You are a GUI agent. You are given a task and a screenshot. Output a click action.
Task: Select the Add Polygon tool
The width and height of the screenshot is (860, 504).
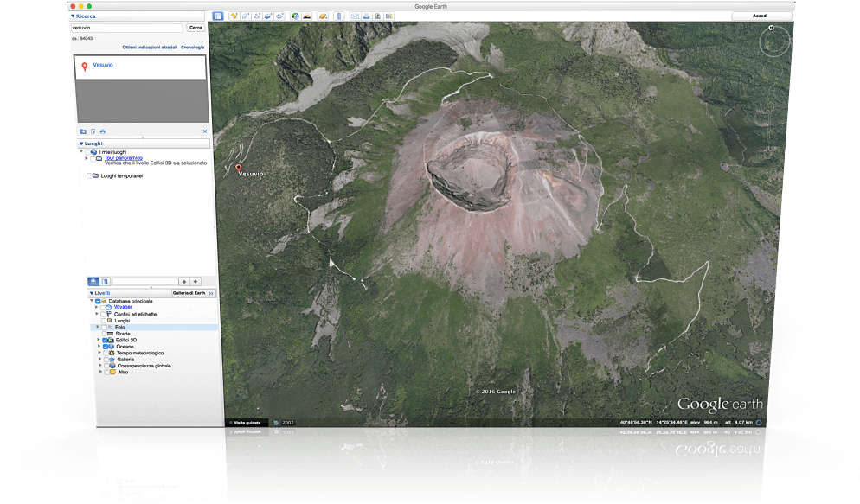tap(244, 16)
